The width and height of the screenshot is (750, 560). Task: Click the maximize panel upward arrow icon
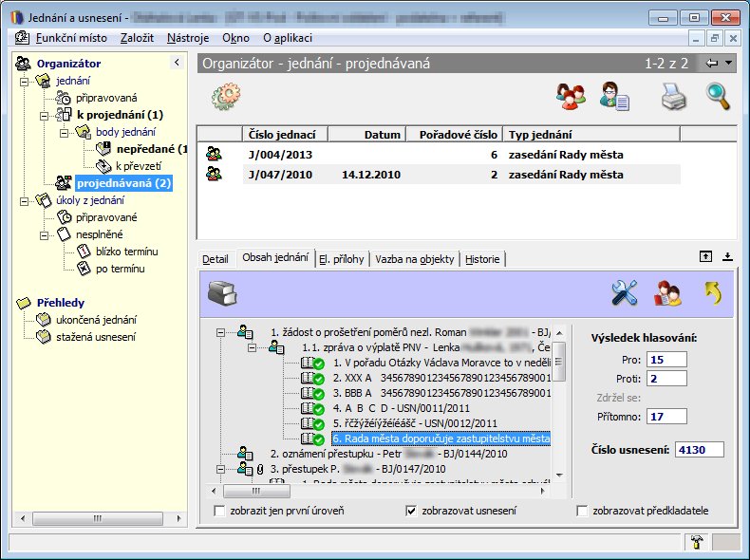705,256
